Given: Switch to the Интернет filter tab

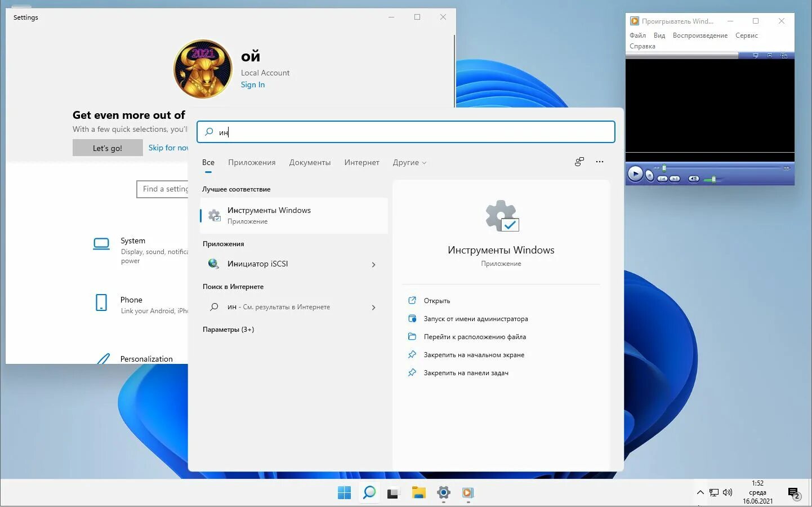Looking at the screenshot, I should (x=362, y=162).
